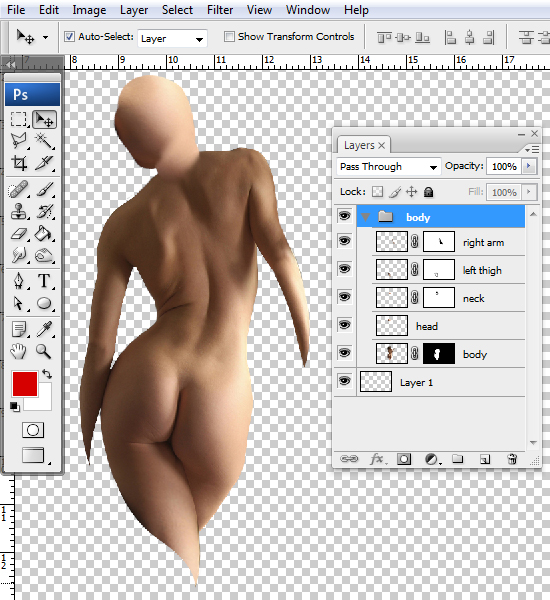Select the Slice tool

[44, 162]
